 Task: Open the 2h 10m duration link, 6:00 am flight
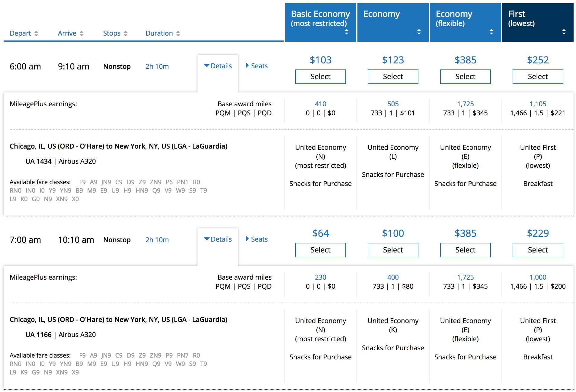157,66
